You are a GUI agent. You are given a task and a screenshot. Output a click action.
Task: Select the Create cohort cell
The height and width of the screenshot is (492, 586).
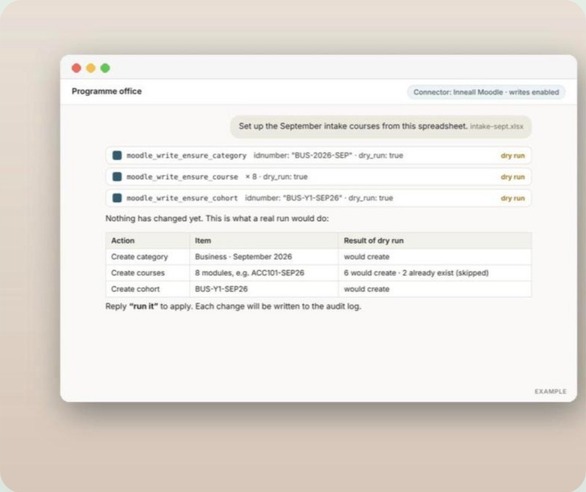click(x=148, y=289)
